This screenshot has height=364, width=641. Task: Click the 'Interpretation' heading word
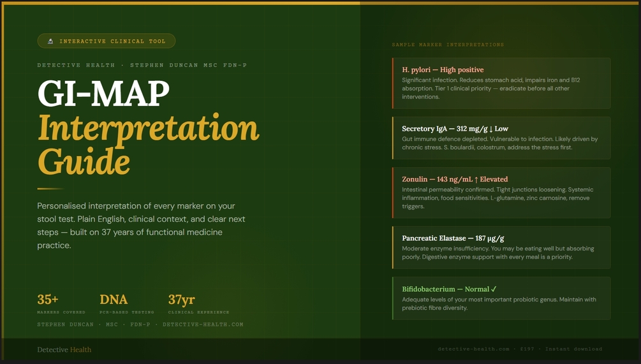pyautogui.click(x=149, y=128)
